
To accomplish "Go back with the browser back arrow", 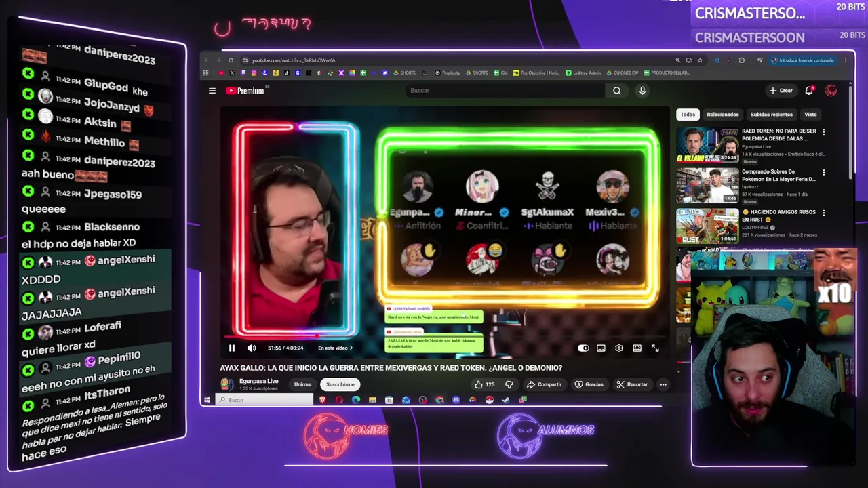I will tap(206, 60).
